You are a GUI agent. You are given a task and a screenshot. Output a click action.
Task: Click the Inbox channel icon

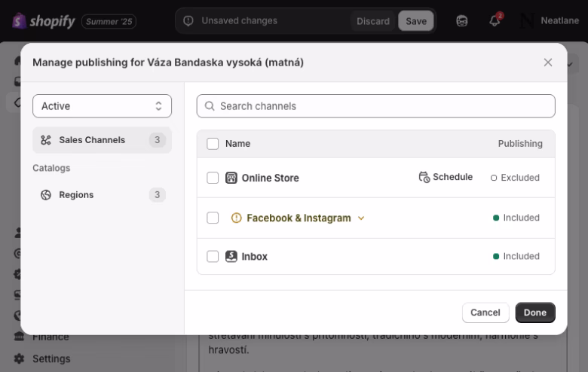tap(231, 256)
